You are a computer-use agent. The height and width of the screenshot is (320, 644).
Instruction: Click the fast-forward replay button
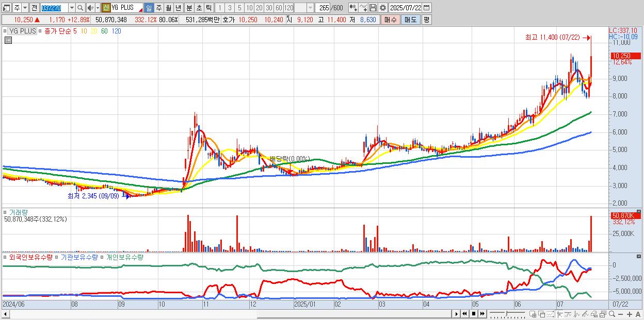pos(482,314)
